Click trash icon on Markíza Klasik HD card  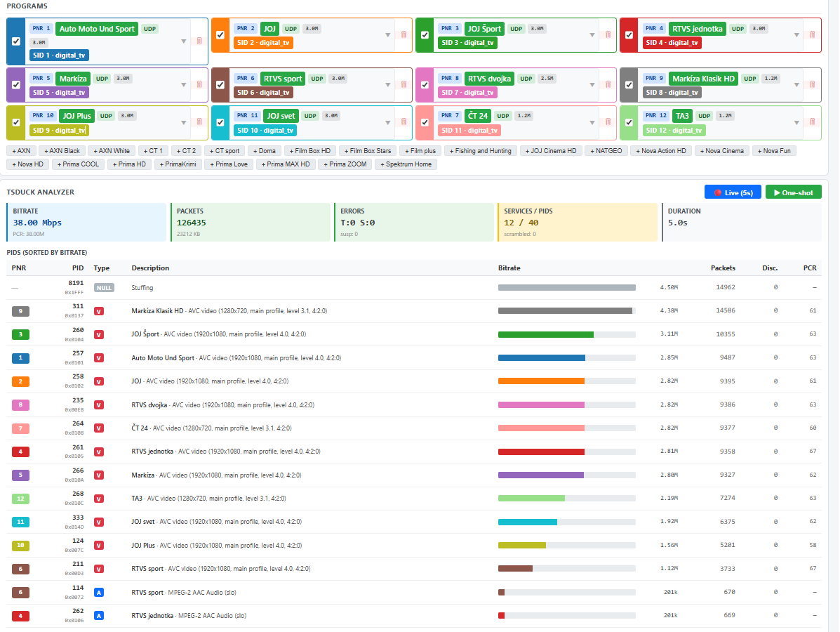(x=812, y=85)
